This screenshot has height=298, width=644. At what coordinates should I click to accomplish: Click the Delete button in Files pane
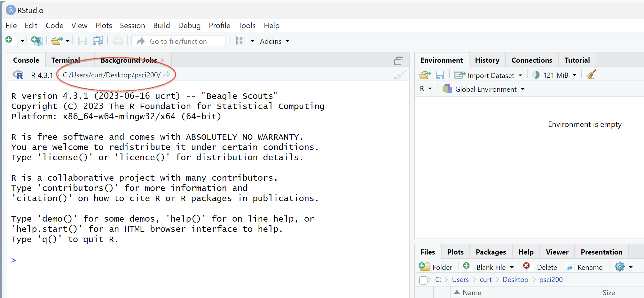tap(540, 267)
